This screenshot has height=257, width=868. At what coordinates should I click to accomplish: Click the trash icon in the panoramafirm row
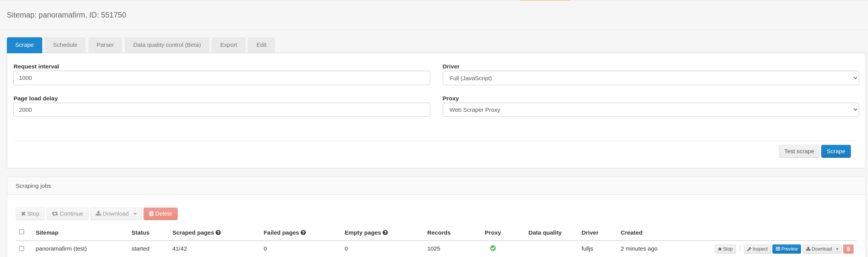click(848, 249)
